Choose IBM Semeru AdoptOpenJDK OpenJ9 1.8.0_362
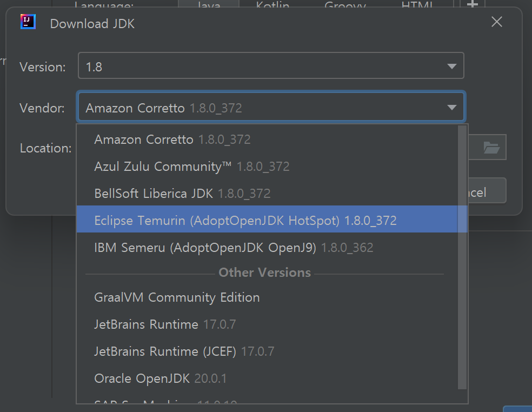 coord(268,248)
